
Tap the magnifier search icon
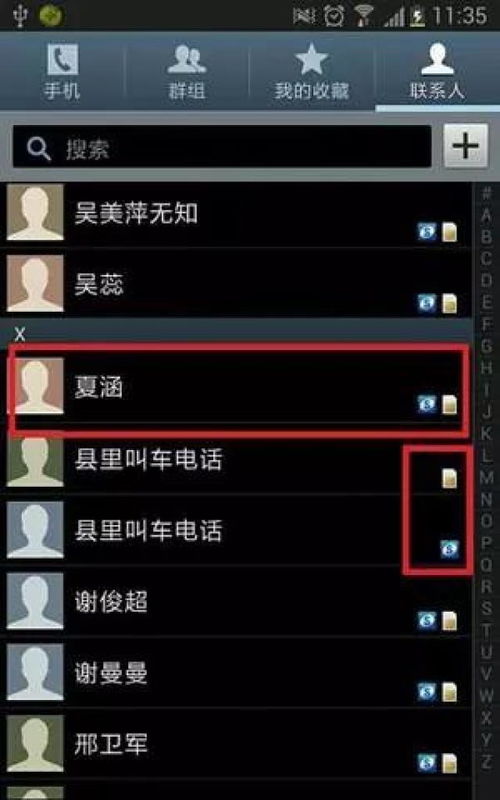point(38,148)
